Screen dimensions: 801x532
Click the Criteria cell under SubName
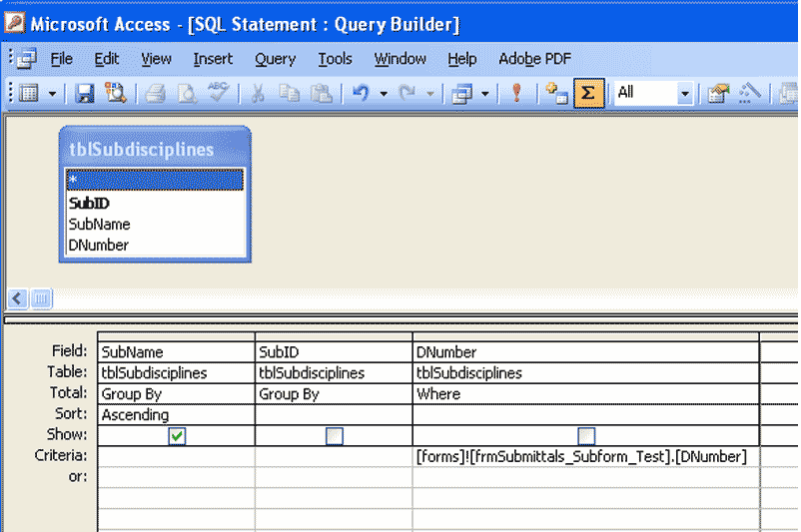pyautogui.click(x=176, y=456)
